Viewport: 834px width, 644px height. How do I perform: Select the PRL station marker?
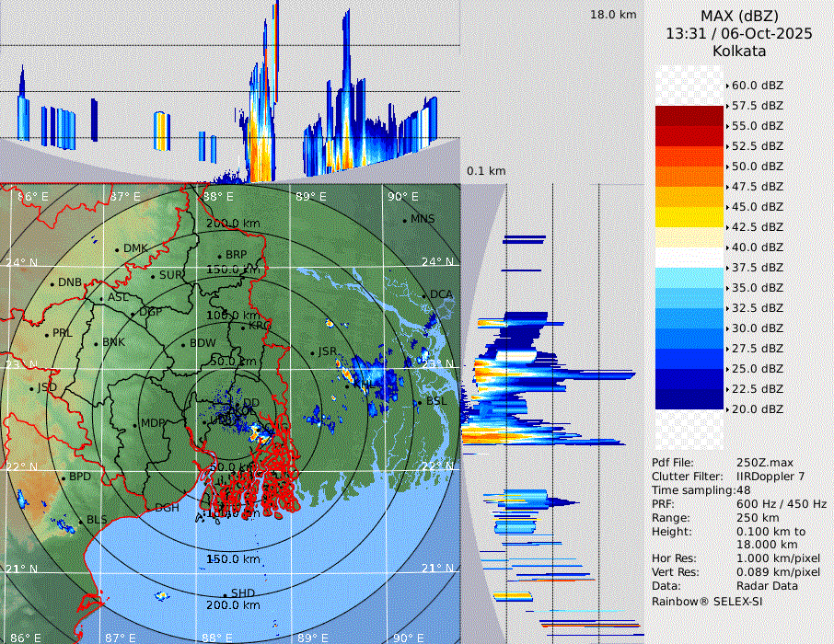[46, 334]
